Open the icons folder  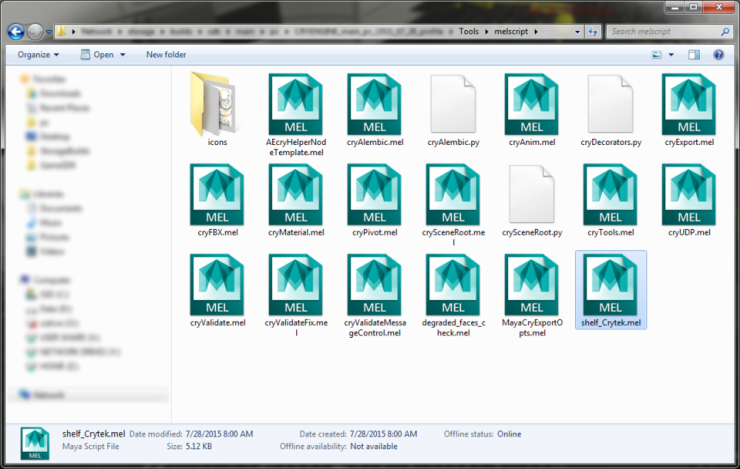[x=217, y=105]
